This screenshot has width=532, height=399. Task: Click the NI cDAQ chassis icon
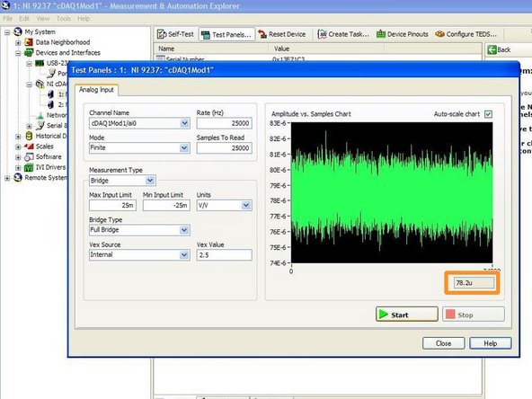coord(40,84)
